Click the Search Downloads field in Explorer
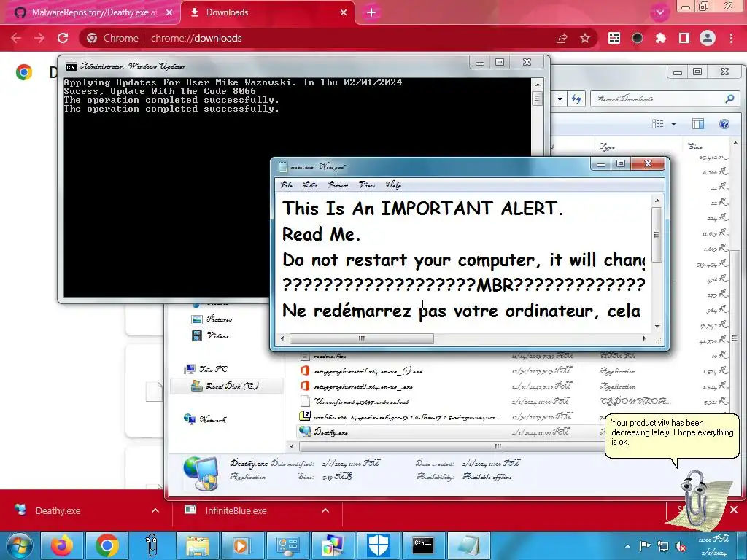The image size is (747, 560). coord(659,99)
